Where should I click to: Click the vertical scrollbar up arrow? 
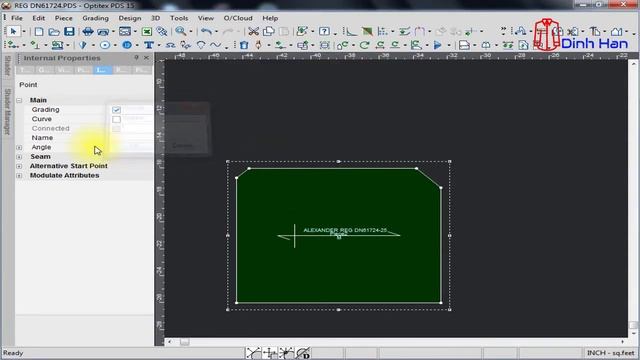[633, 64]
